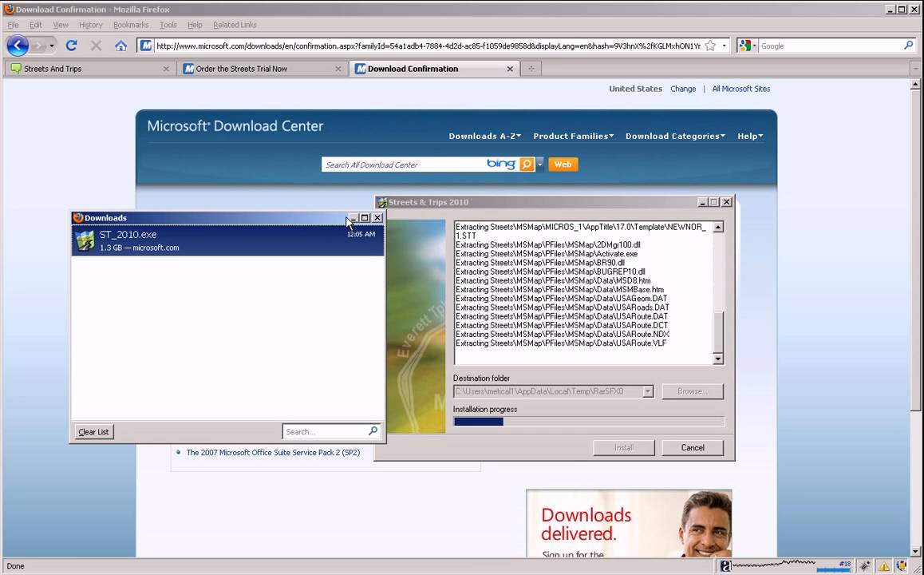Open the All Microsoft Sites link
Viewport: 924px width, 575px height.
coord(740,89)
